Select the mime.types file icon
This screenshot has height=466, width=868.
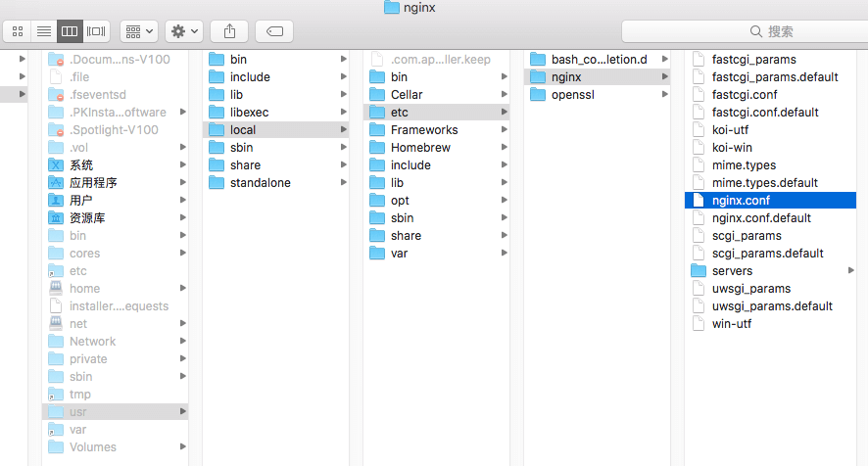click(x=699, y=164)
